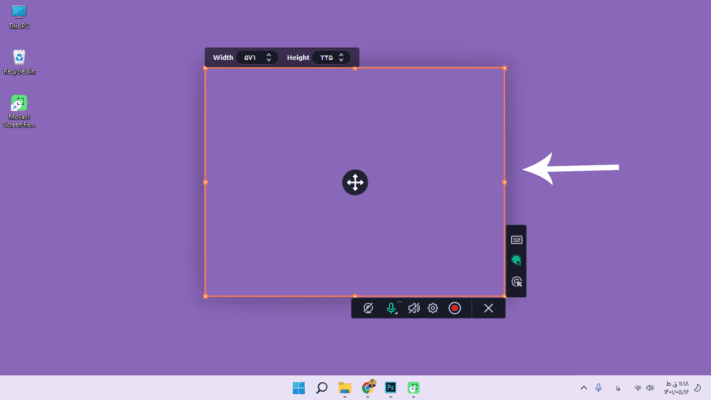Enable keystroke display keyboard icon
The height and width of the screenshot is (400, 711).
coord(516,240)
